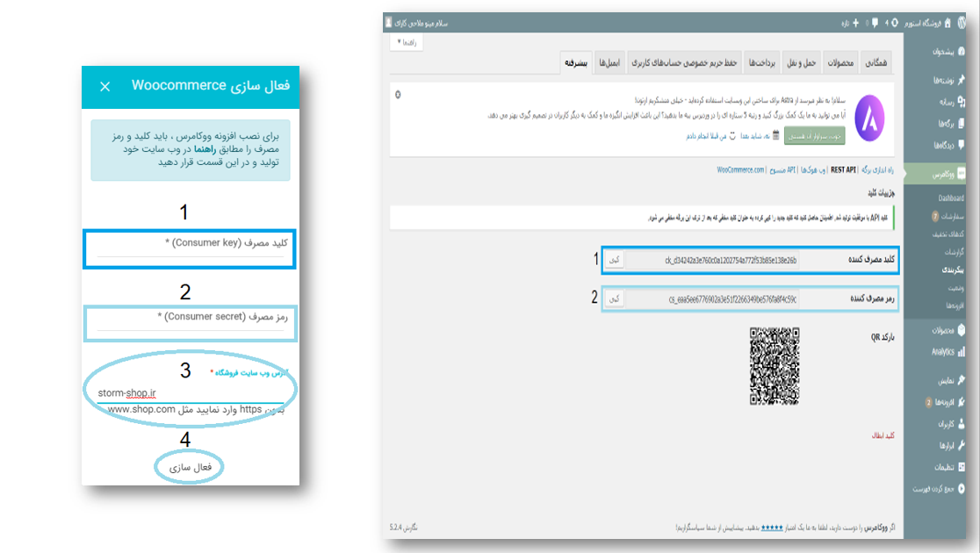Image resolution: width=980 pixels, height=553 pixels.
Task: Click the five-star rating link in footer
Action: tap(771, 528)
